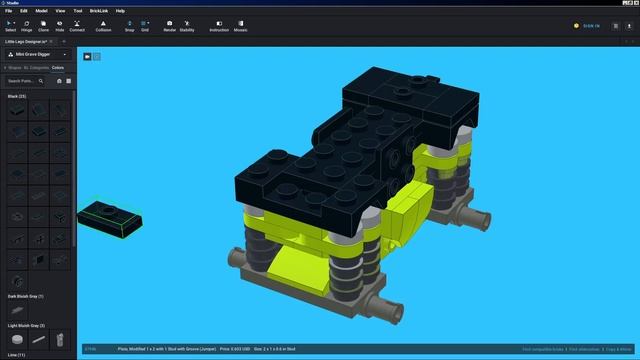Click Find alternatives in the status bar

[584, 349]
